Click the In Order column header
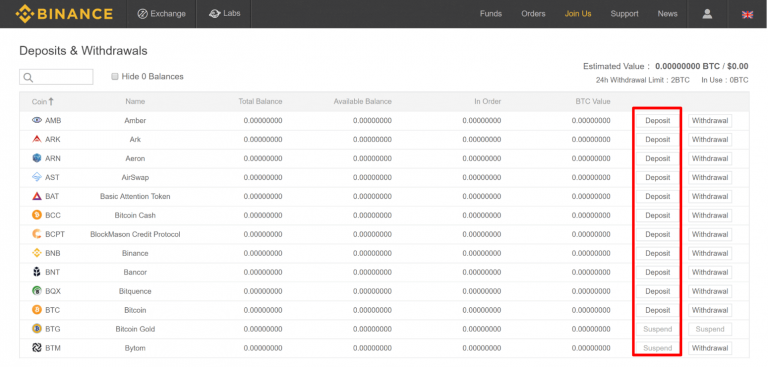Image resolution: width=768 pixels, height=367 pixels. point(487,101)
